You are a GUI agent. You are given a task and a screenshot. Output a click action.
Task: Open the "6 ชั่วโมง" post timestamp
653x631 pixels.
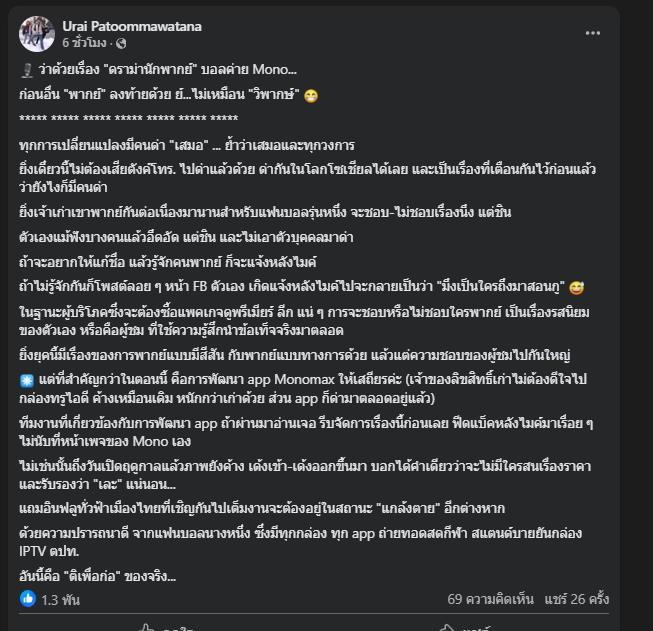pos(85,43)
